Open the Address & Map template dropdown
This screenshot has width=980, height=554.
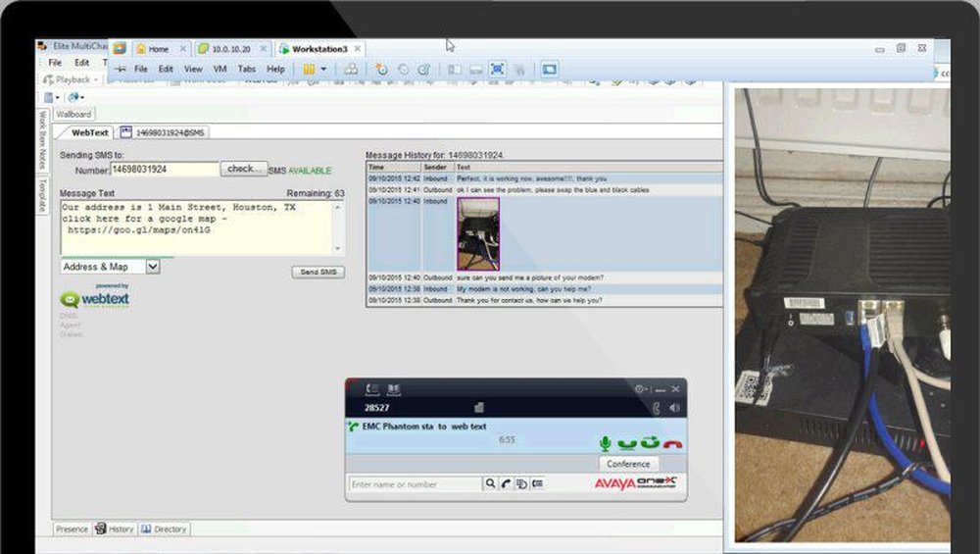(x=153, y=267)
